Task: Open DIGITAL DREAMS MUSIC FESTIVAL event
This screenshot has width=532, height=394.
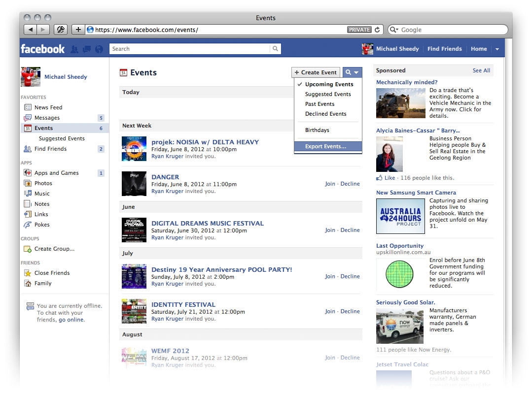Action: [207, 223]
